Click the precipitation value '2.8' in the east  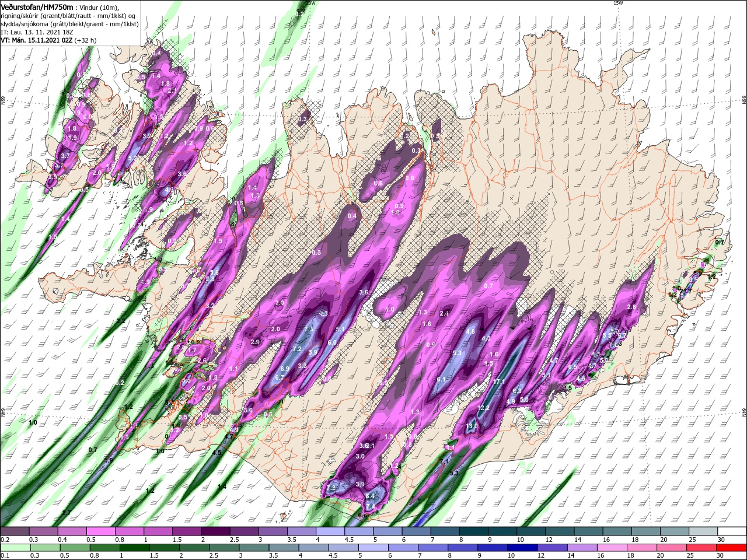[631, 307]
